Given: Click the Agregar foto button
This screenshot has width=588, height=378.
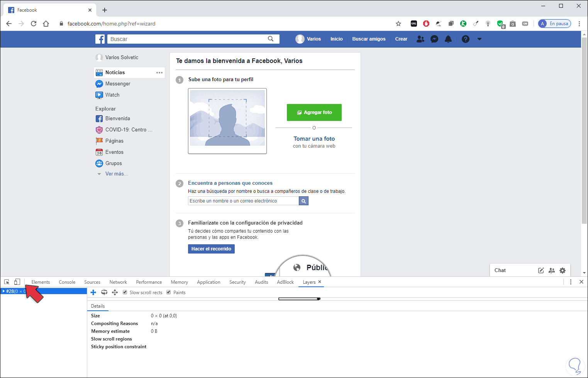Looking at the screenshot, I should point(314,112).
